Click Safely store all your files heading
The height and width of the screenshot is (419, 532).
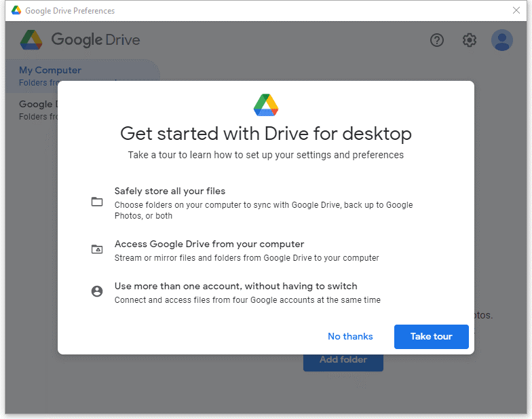tap(170, 192)
